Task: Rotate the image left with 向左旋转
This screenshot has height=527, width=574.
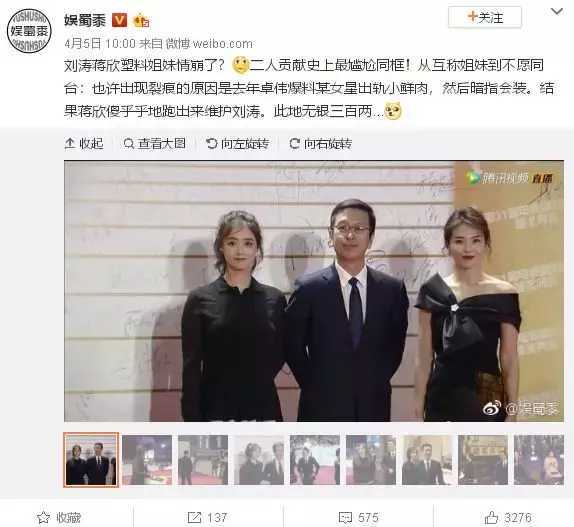Action: click(x=238, y=143)
